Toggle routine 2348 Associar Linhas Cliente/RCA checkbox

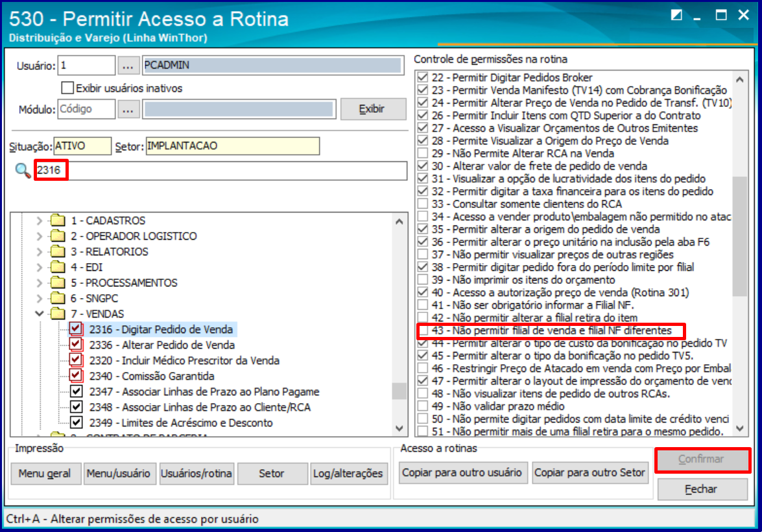(x=76, y=407)
